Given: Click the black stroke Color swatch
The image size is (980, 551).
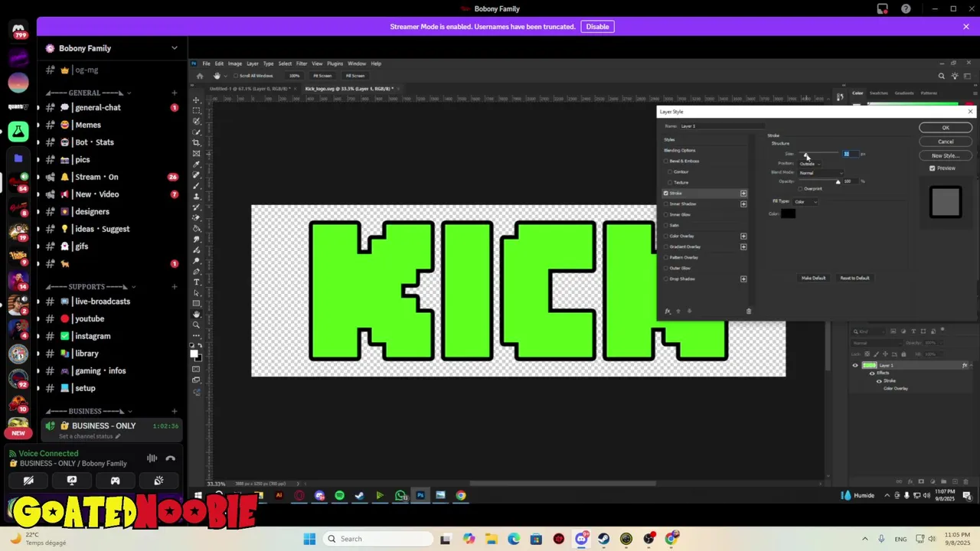Looking at the screenshot, I should click(x=788, y=214).
